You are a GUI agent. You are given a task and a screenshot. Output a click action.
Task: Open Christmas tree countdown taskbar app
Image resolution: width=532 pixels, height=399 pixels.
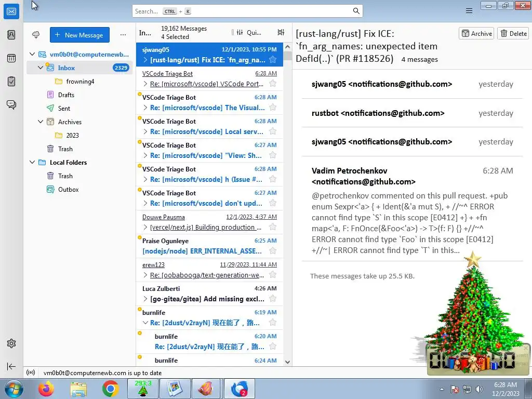pos(142,389)
